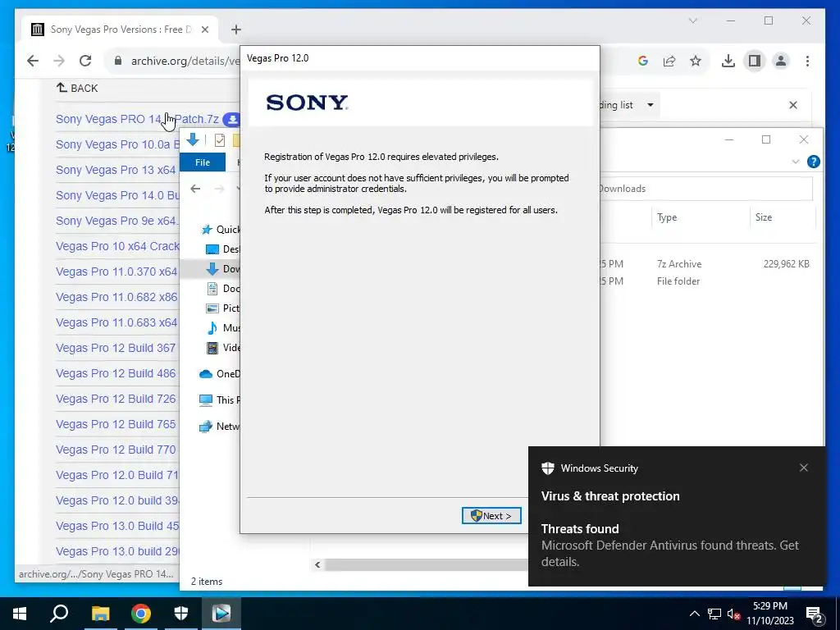
Task: Open Vegas Pro 13.0 Build 45 link
Action: [x=117, y=526]
